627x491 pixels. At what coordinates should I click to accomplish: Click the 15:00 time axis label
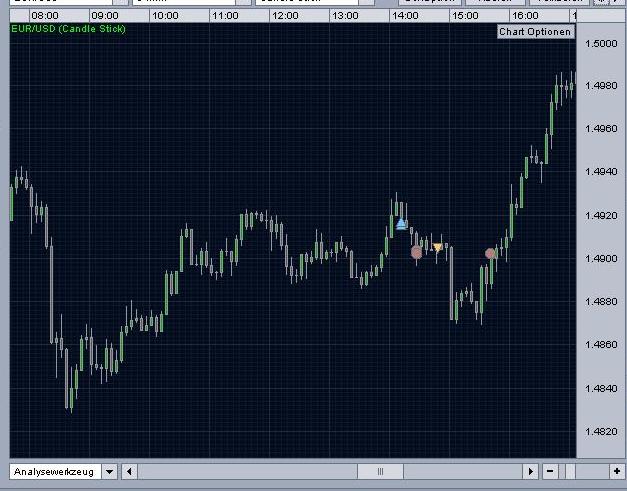click(x=465, y=16)
